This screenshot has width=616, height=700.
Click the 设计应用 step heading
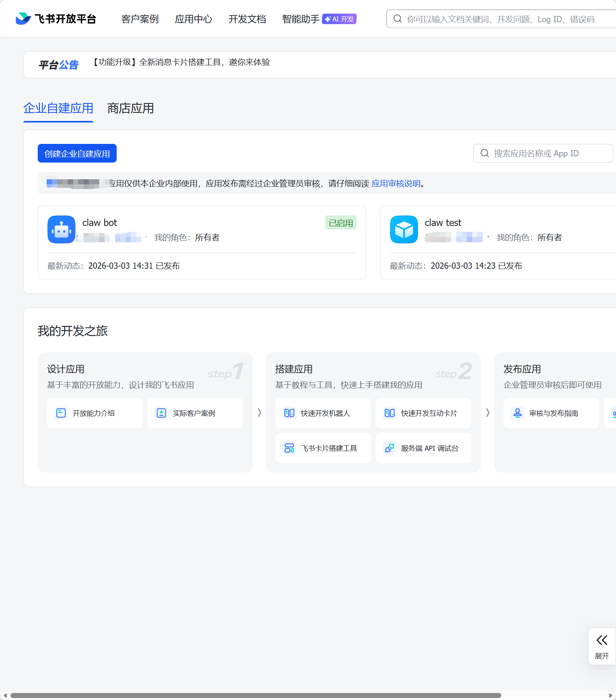click(66, 369)
